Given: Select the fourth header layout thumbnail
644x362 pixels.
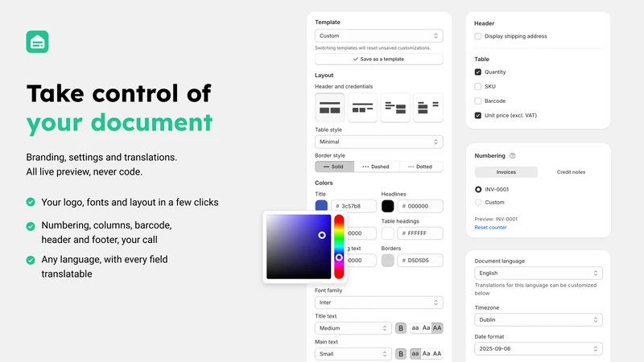Looking at the screenshot, I should pyautogui.click(x=428, y=108).
